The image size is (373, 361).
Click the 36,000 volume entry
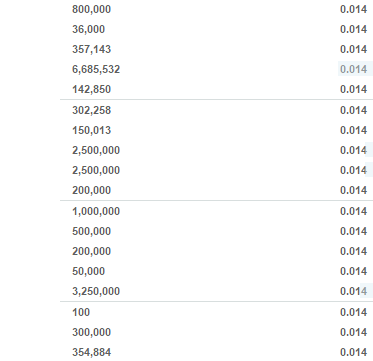pyautogui.click(x=88, y=29)
